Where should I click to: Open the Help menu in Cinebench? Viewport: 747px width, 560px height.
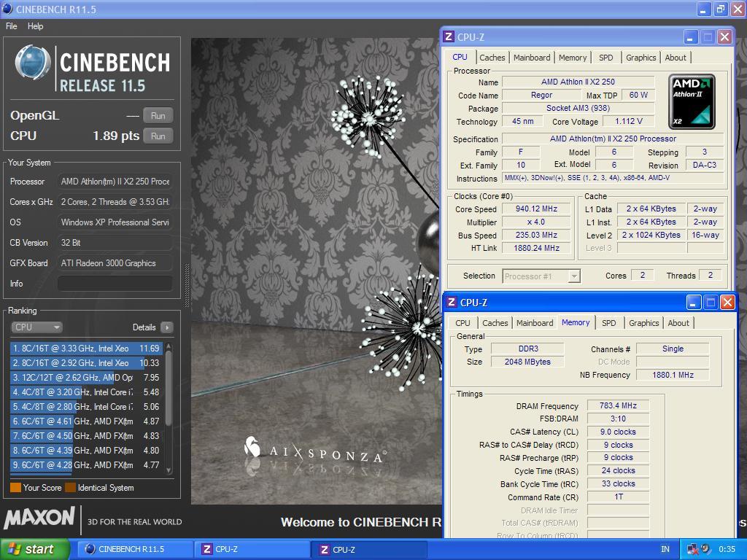click(x=35, y=26)
